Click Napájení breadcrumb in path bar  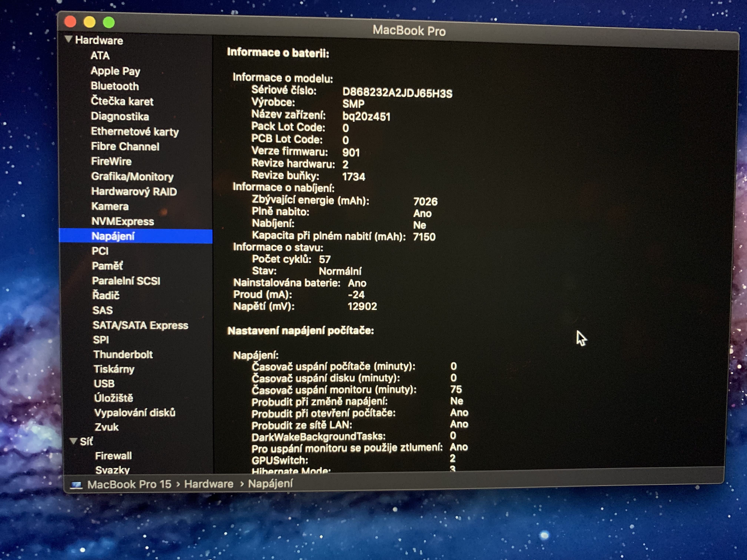click(x=270, y=483)
